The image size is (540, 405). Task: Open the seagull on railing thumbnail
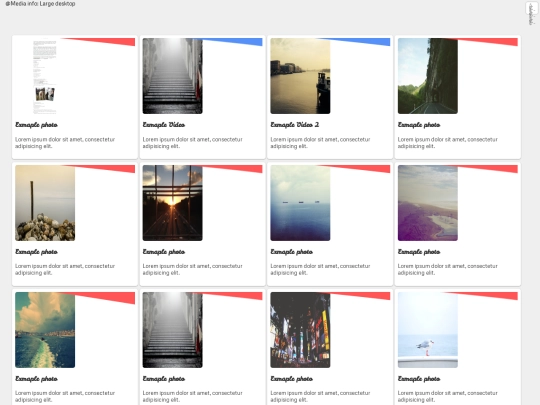coord(428,330)
